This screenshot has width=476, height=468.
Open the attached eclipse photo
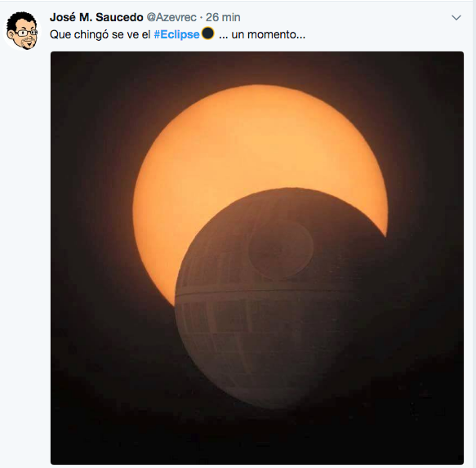(x=257, y=258)
